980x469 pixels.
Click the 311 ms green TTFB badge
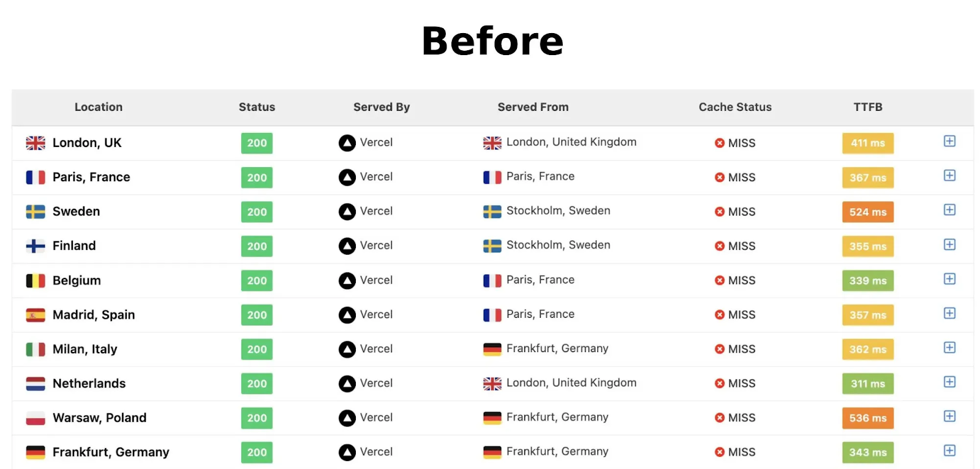(868, 384)
